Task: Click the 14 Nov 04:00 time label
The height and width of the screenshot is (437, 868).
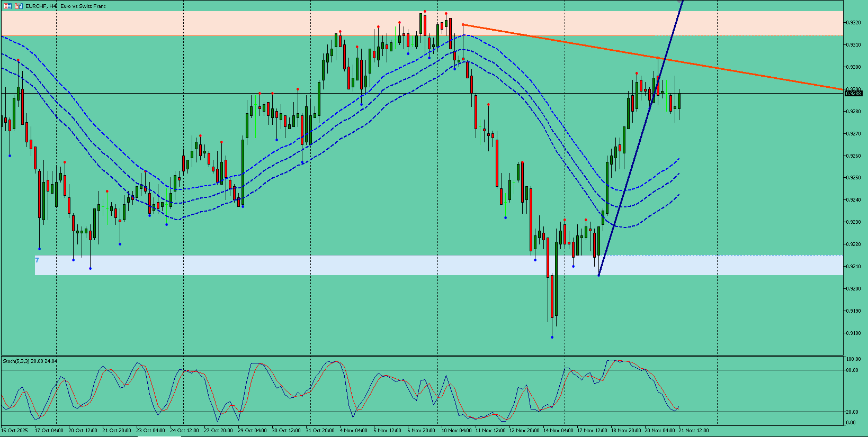Action: (558, 431)
